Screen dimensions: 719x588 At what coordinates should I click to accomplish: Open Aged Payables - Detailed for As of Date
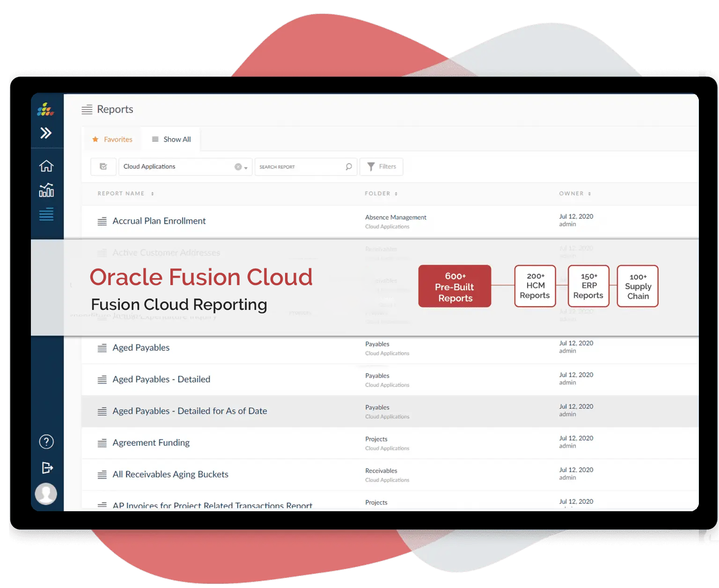pyautogui.click(x=190, y=411)
